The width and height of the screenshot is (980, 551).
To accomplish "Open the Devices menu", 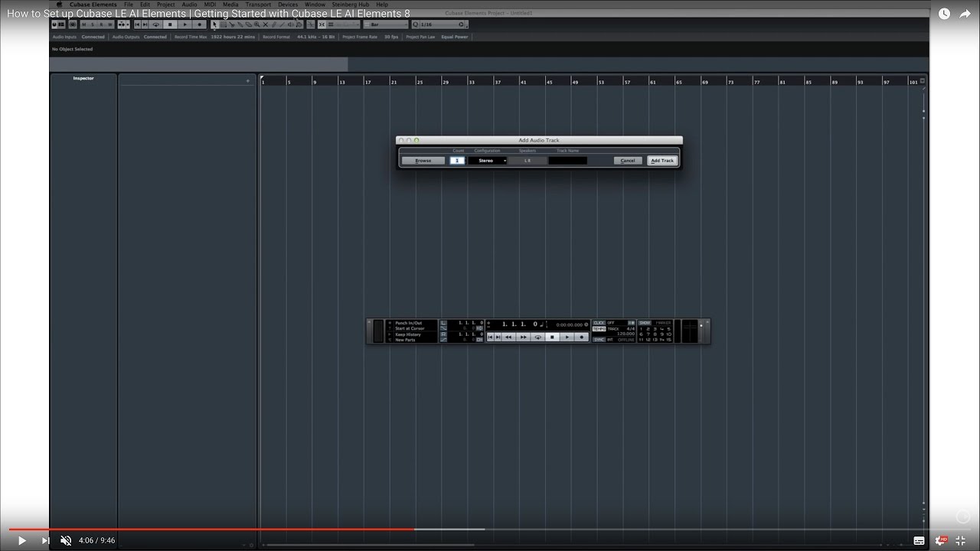I will point(288,5).
